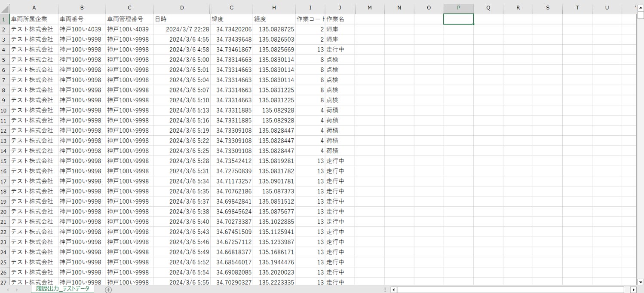Select row 1 header
Image resolution: width=644 pixels, height=293 pixels.
coord(5,19)
